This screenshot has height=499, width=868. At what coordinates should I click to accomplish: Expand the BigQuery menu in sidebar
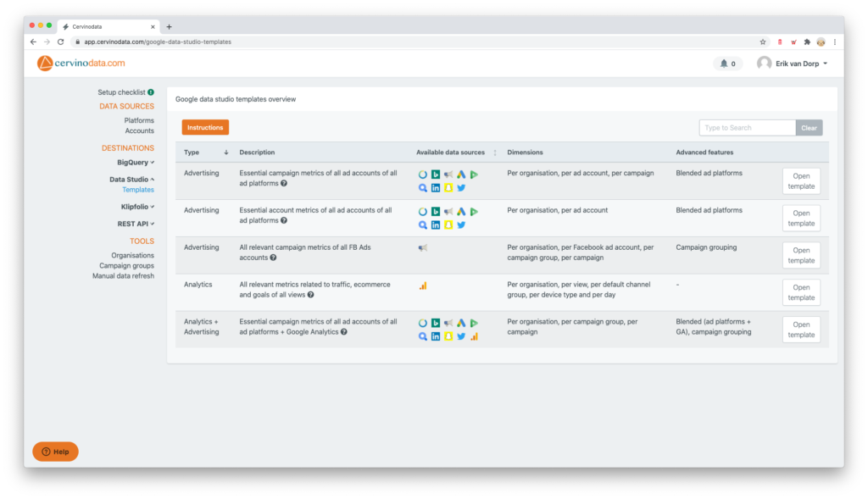(136, 163)
